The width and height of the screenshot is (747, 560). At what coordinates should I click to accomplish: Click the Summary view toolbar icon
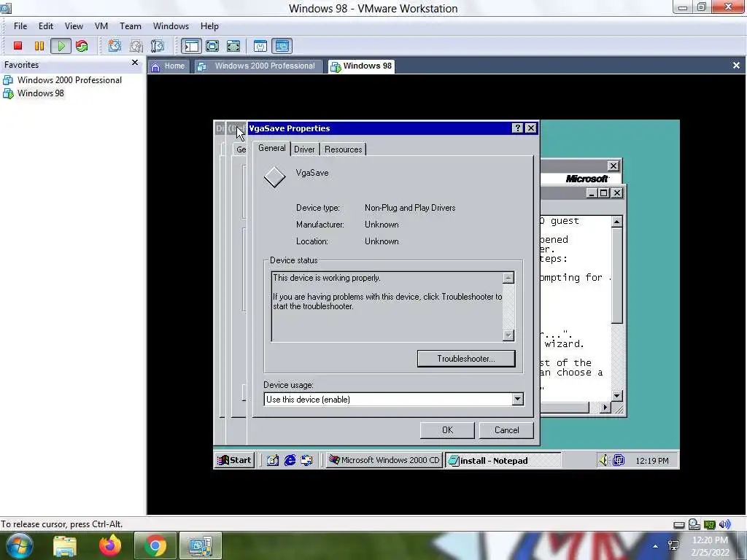coord(260,46)
